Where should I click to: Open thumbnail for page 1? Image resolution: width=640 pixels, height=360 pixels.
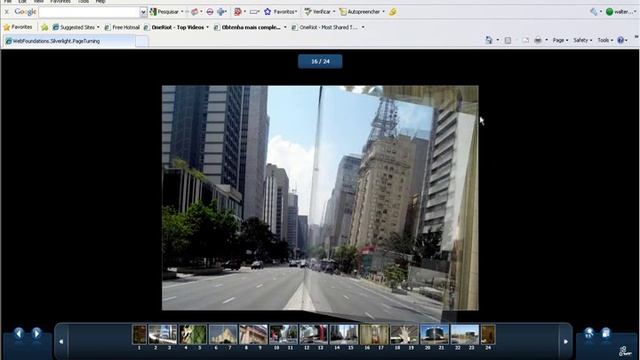(x=139, y=334)
